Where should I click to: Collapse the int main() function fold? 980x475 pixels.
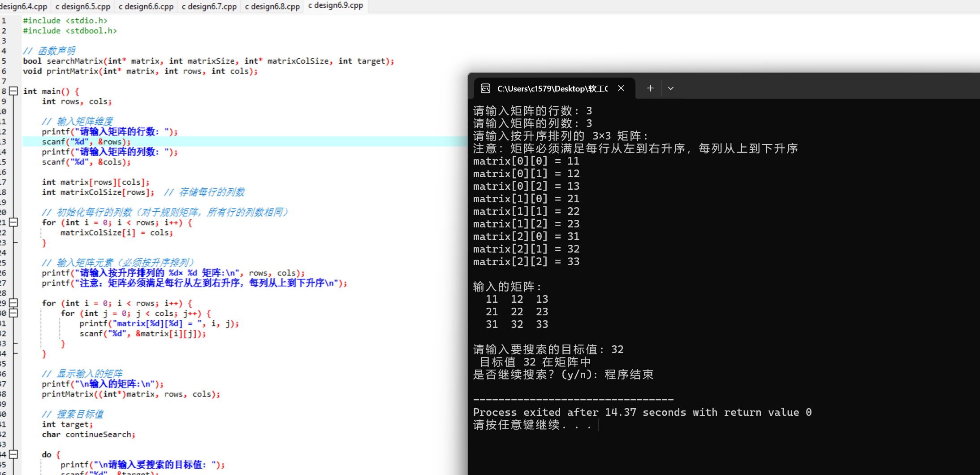(13, 91)
